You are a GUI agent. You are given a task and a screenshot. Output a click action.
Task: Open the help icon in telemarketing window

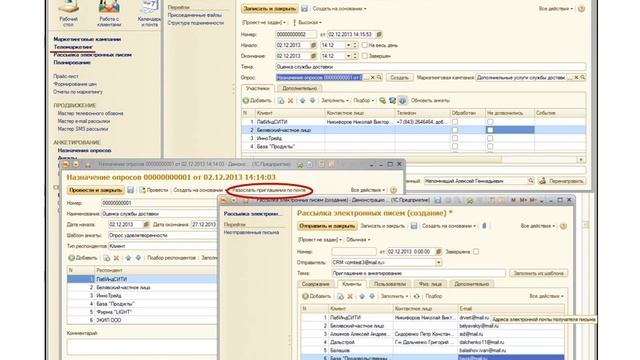pyautogui.click(x=581, y=9)
